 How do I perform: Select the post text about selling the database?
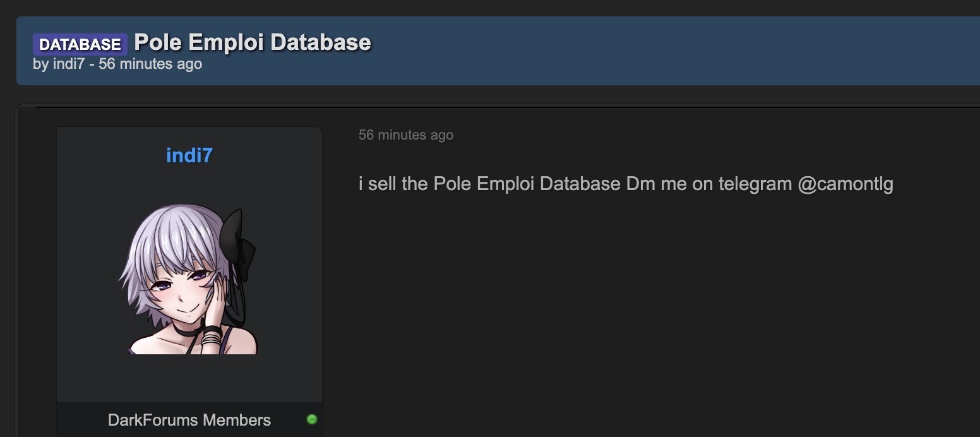[x=626, y=184]
